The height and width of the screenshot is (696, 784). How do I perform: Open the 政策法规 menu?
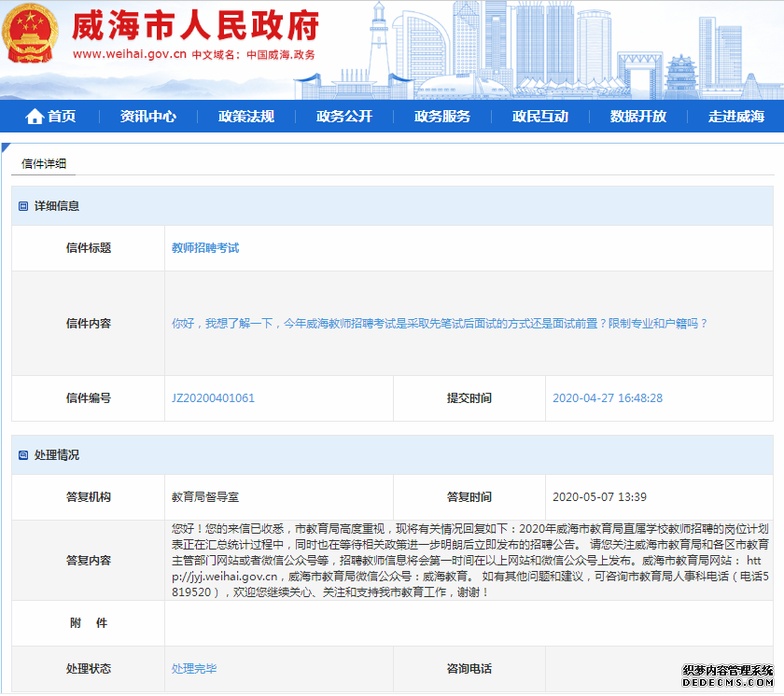click(246, 117)
